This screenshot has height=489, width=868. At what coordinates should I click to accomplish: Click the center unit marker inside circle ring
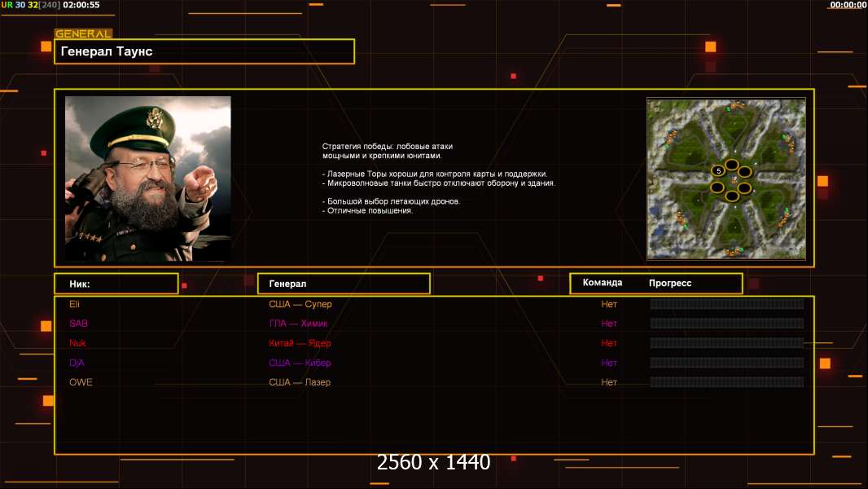point(732,180)
